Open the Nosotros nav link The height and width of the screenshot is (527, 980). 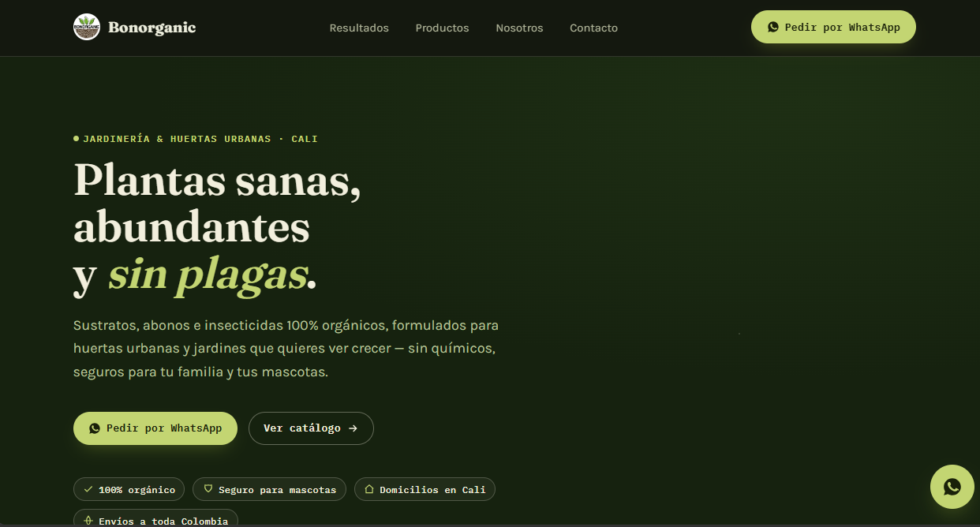(519, 28)
